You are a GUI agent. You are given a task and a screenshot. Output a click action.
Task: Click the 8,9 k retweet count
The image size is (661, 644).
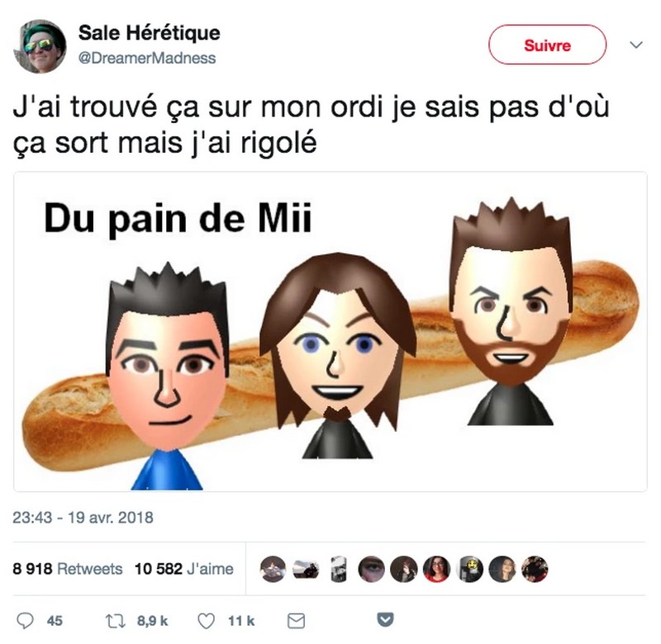pyautogui.click(x=153, y=621)
